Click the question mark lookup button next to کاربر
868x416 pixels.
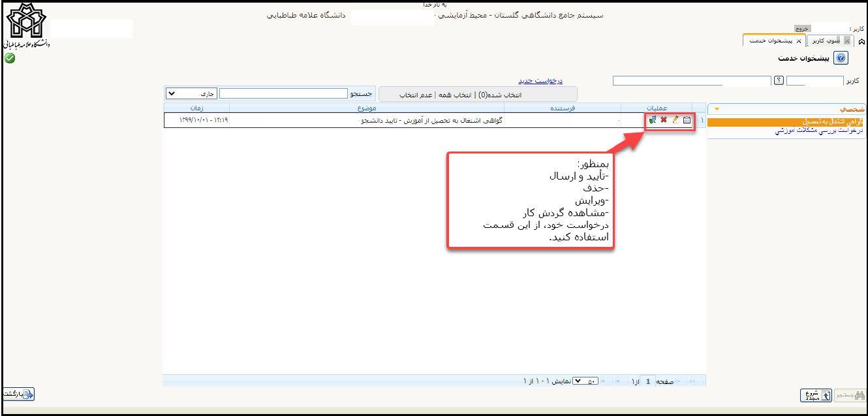point(779,80)
